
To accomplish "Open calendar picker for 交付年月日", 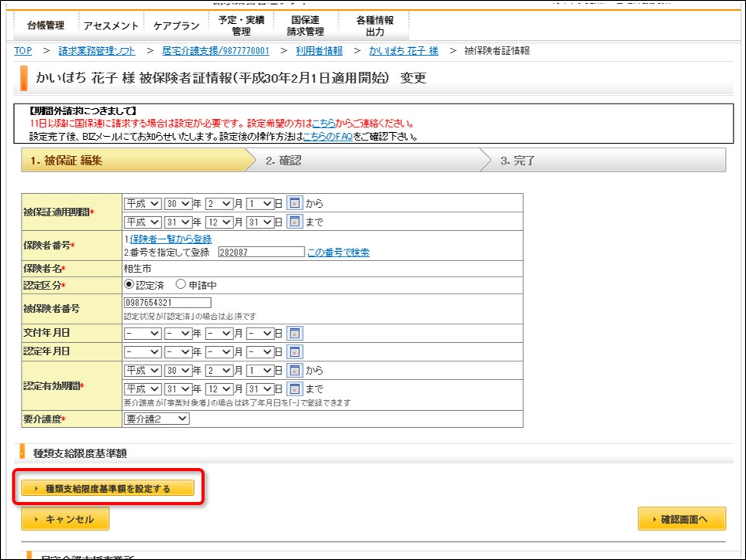I will [295, 333].
